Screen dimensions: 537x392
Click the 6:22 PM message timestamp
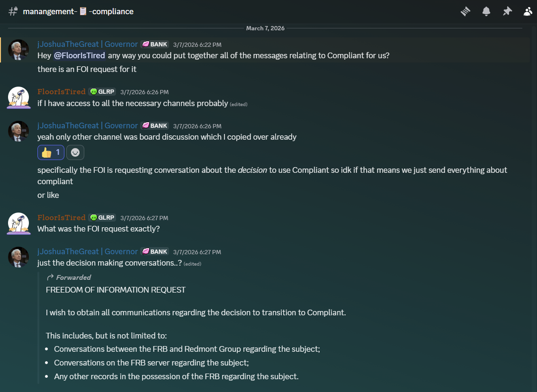(197, 45)
